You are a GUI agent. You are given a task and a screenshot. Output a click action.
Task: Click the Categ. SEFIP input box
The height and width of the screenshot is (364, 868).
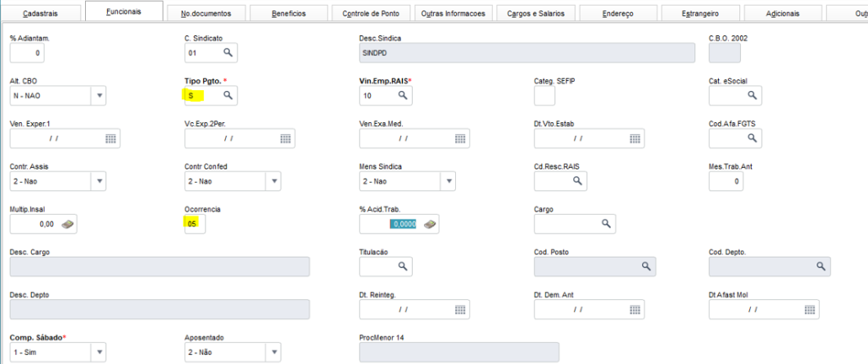coord(544,96)
